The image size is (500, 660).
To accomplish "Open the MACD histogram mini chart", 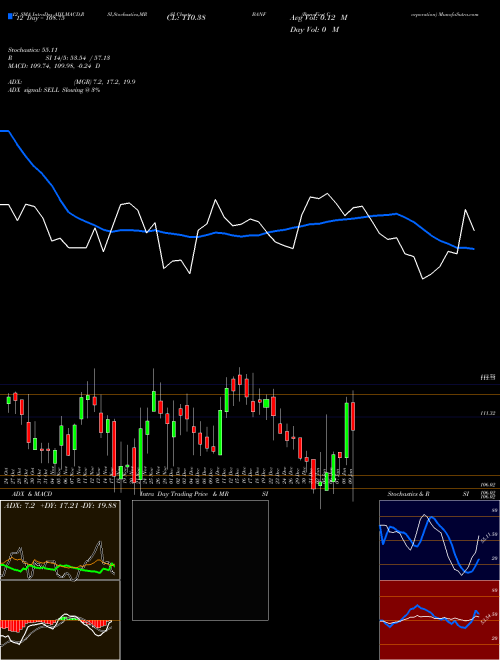I will [x=60, y=620].
